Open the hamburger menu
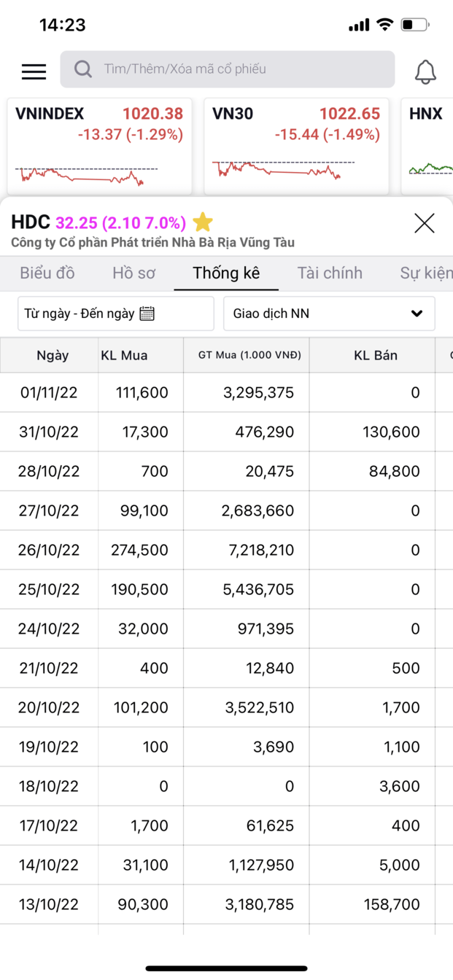The width and height of the screenshot is (453, 980). [x=34, y=71]
